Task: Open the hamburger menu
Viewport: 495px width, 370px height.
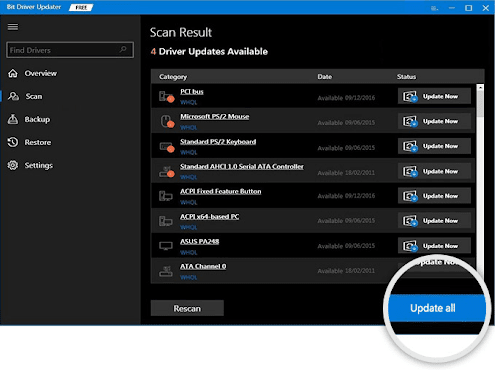Action: click(13, 27)
